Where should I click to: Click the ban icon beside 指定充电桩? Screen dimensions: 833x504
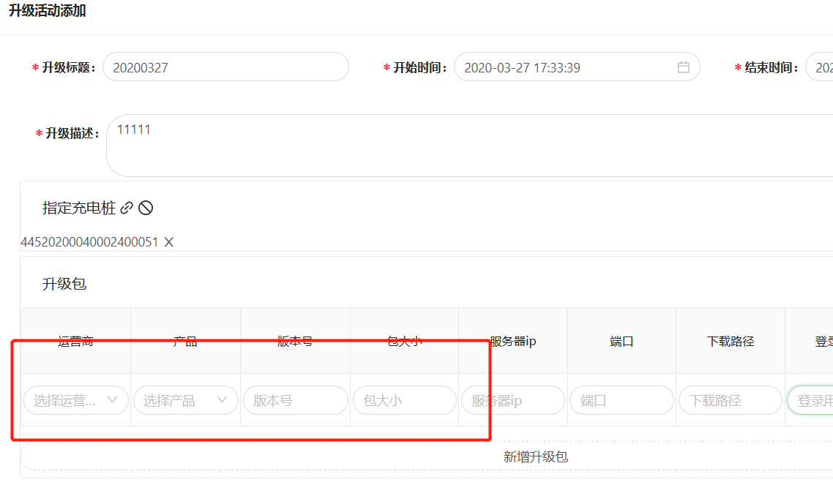pyautogui.click(x=146, y=208)
